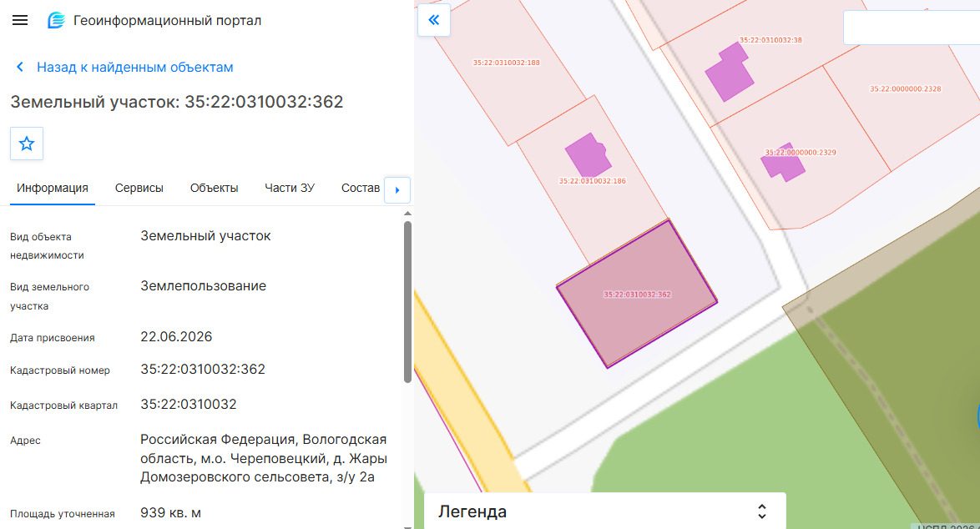Click the back arrow chevron
This screenshot has width=980, height=529.
pos(20,67)
